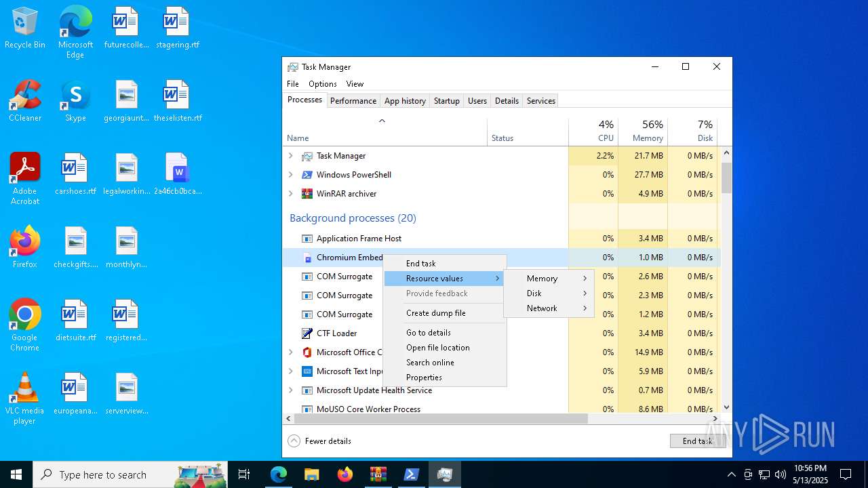The height and width of the screenshot is (488, 868).
Task: Open Adobe Acrobat desktop shortcut
Action: point(25,179)
